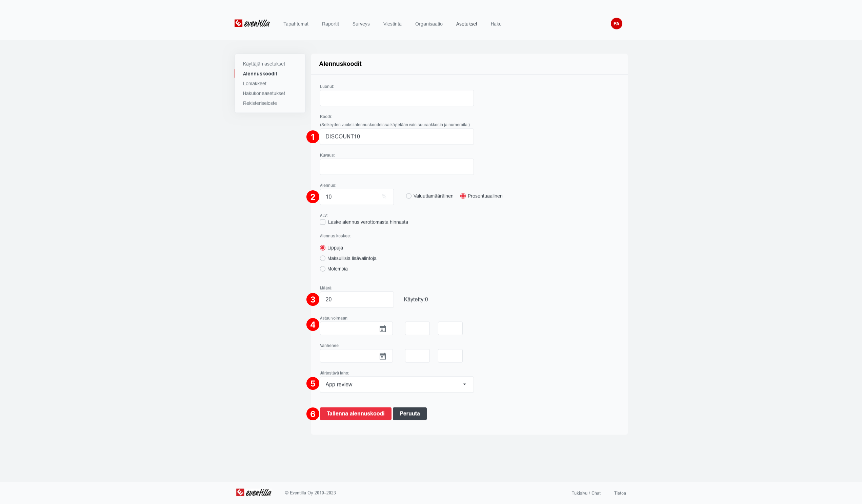Enable Laske alennus verottomasta hinnasta checkbox

click(323, 222)
